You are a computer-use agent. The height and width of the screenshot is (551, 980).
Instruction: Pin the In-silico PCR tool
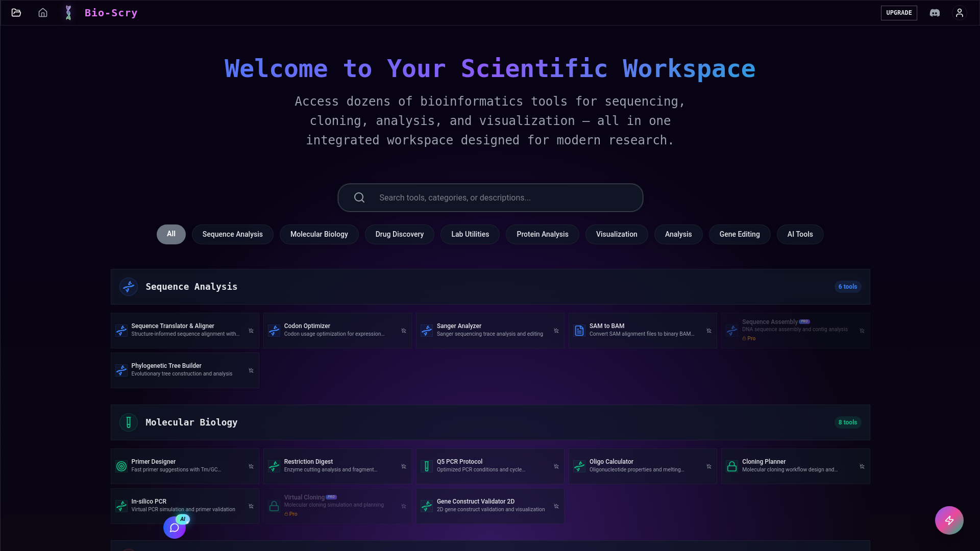coord(251,506)
